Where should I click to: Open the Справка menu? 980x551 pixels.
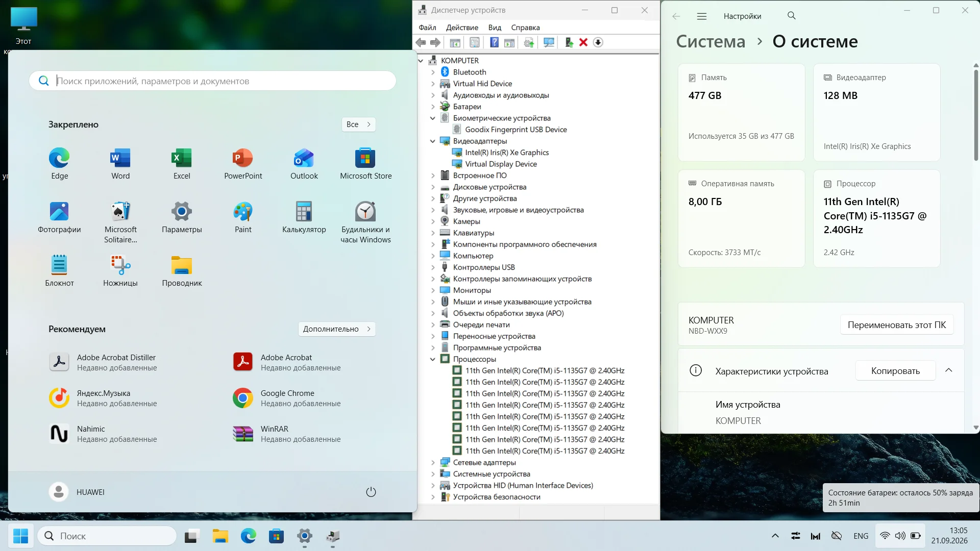click(x=525, y=28)
